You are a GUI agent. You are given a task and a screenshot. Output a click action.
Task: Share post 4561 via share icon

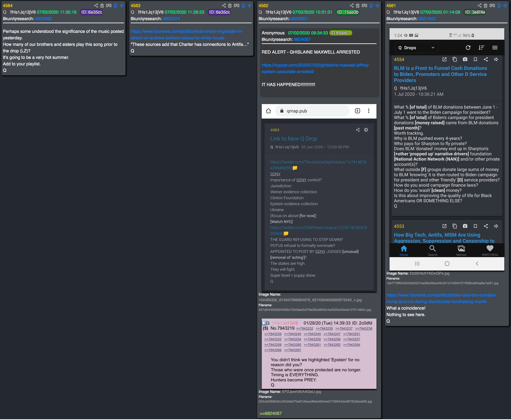[x=480, y=6]
